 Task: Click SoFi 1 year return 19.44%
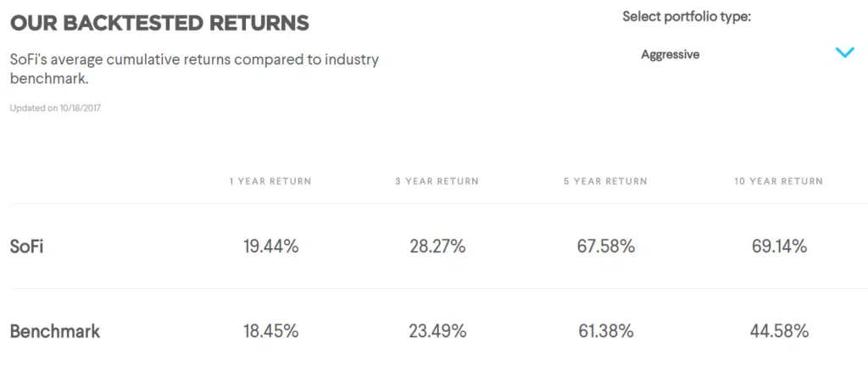270,246
